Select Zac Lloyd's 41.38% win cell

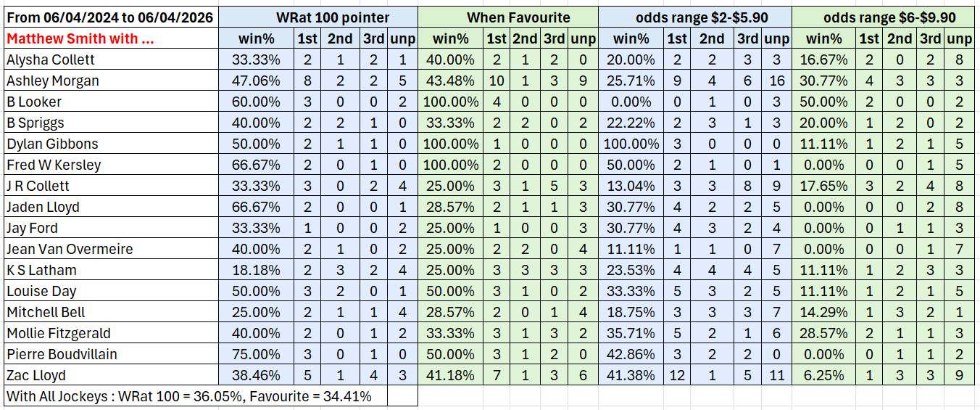click(x=631, y=375)
